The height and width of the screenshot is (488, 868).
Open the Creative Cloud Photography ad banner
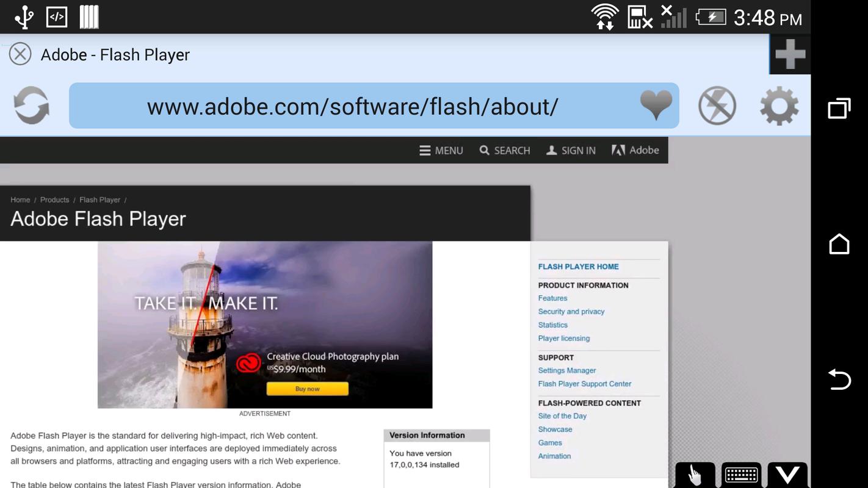point(265,325)
